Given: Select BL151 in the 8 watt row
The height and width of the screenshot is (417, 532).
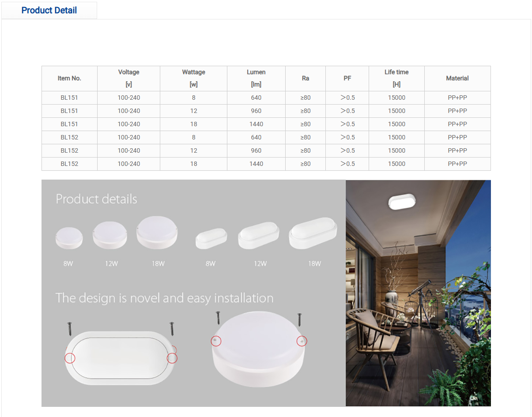Looking at the screenshot, I should pos(69,98).
